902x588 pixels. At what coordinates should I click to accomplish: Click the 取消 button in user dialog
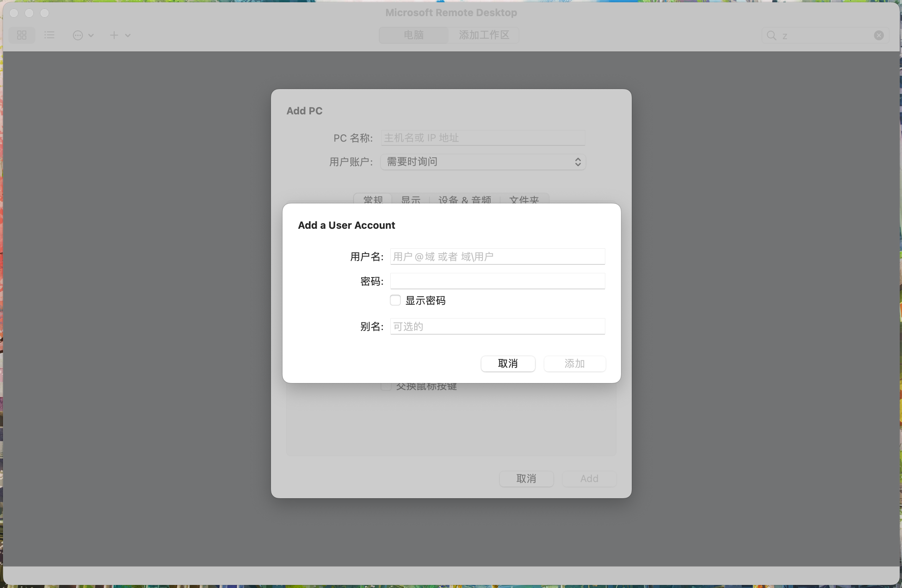click(x=508, y=363)
